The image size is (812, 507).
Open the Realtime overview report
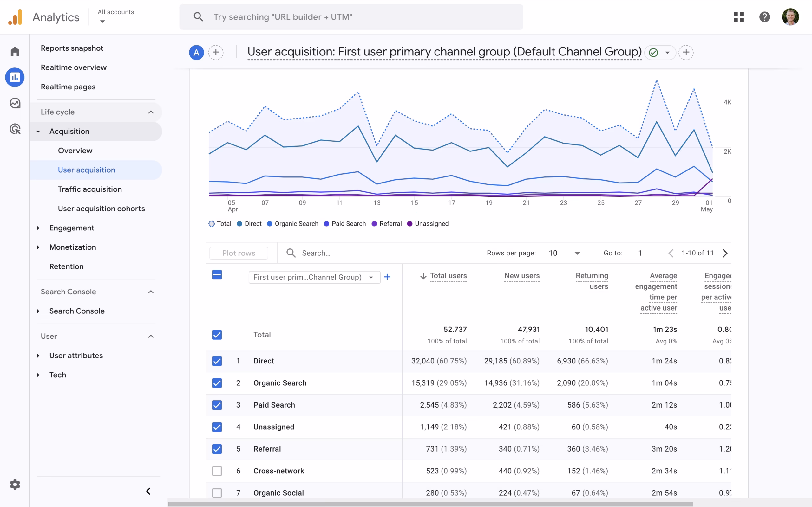(74, 67)
